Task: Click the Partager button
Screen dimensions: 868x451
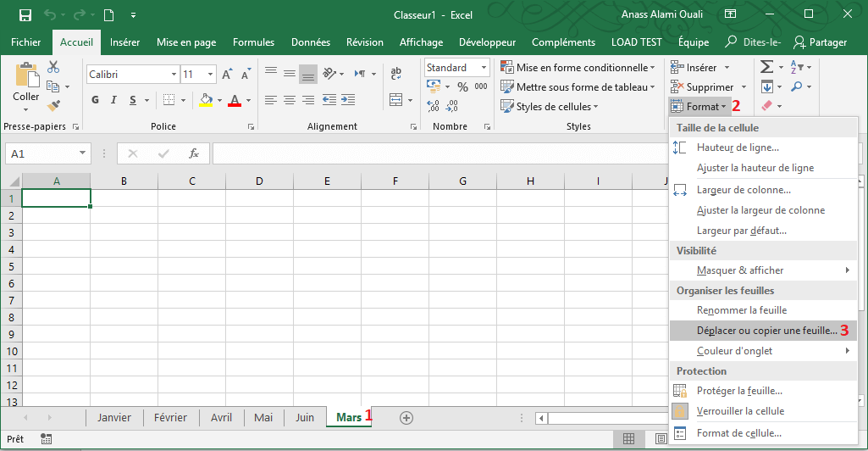Action: click(x=819, y=42)
